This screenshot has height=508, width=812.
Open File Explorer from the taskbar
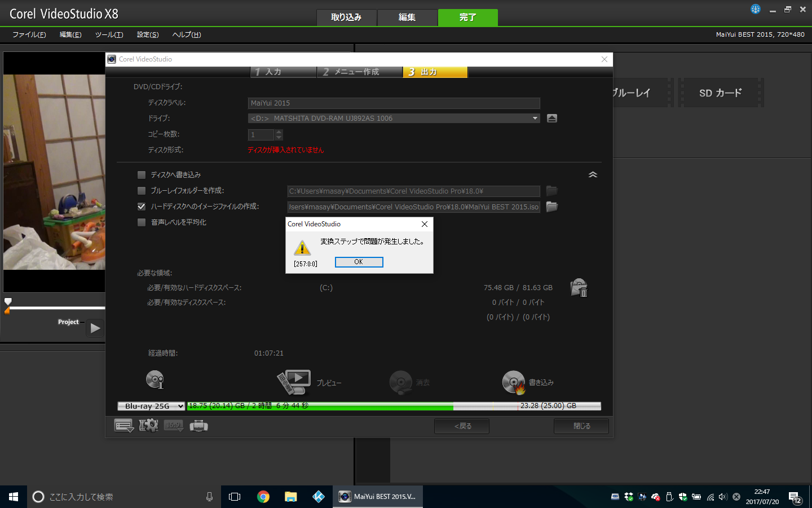click(x=290, y=497)
